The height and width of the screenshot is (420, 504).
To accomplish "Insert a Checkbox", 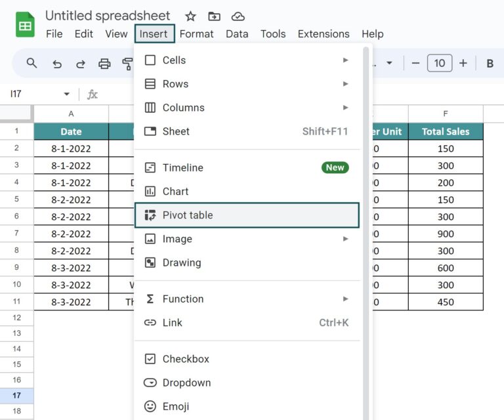I will (247, 359).
